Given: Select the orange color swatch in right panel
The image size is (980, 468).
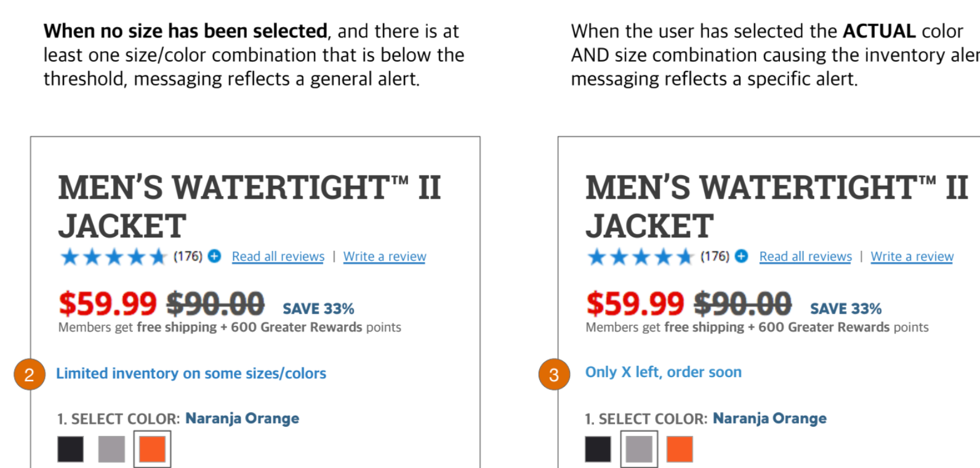Looking at the screenshot, I should (680, 449).
